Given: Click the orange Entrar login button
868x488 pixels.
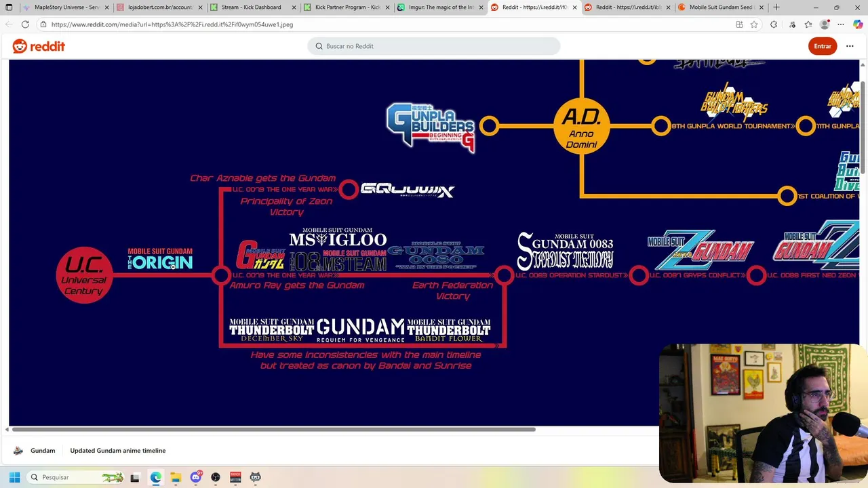Looking at the screenshot, I should click(823, 46).
